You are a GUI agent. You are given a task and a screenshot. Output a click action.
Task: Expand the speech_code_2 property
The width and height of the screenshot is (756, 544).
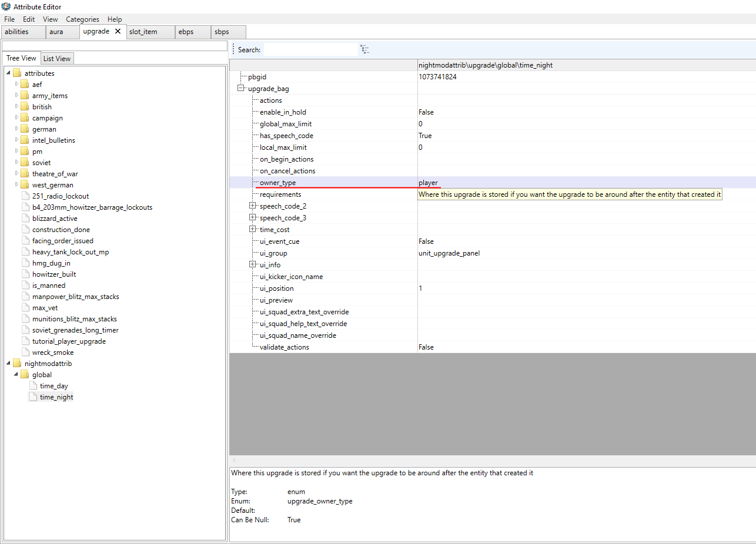click(253, 206)
